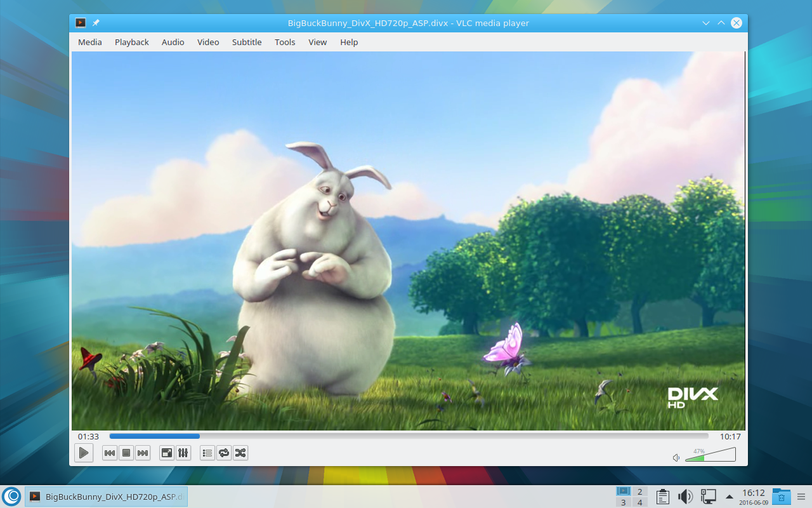This screenshot has height=508, width=812.
Task: Stop the video playback
Action: [126, 453]
